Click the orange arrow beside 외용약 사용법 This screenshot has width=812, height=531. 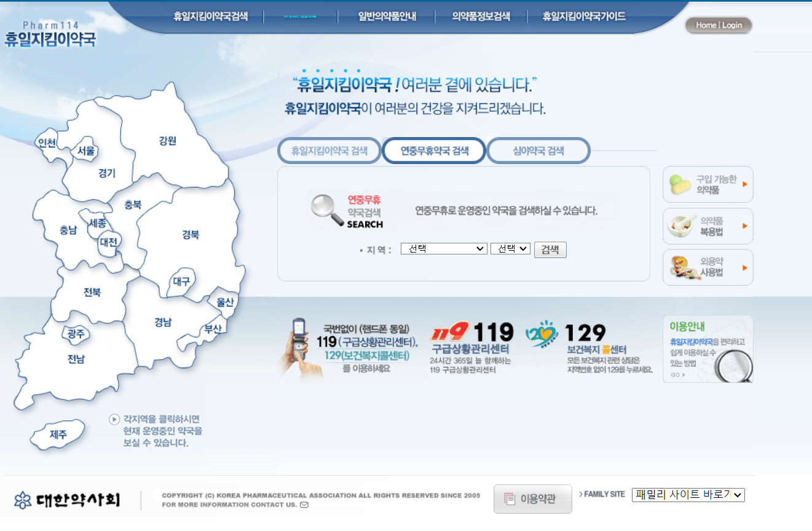click(x=745, y=267)
